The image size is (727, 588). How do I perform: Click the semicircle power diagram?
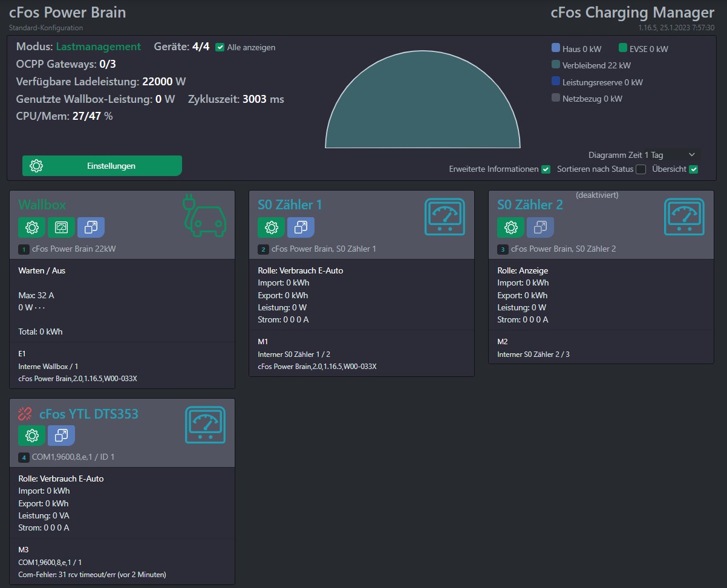tap(423, 100)
